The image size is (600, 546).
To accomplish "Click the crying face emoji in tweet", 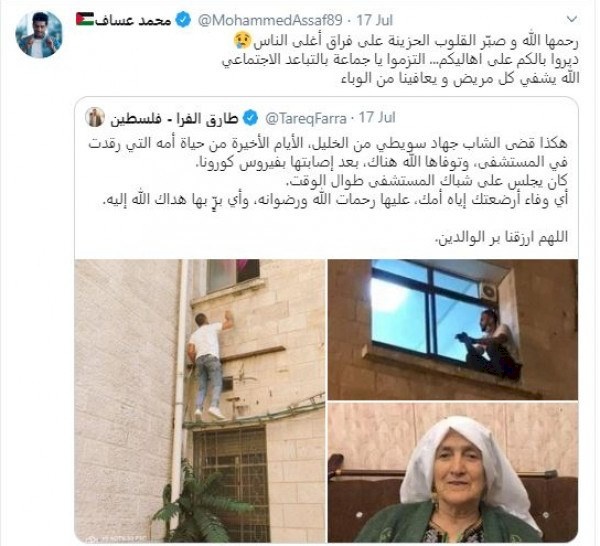I will 243,41.
